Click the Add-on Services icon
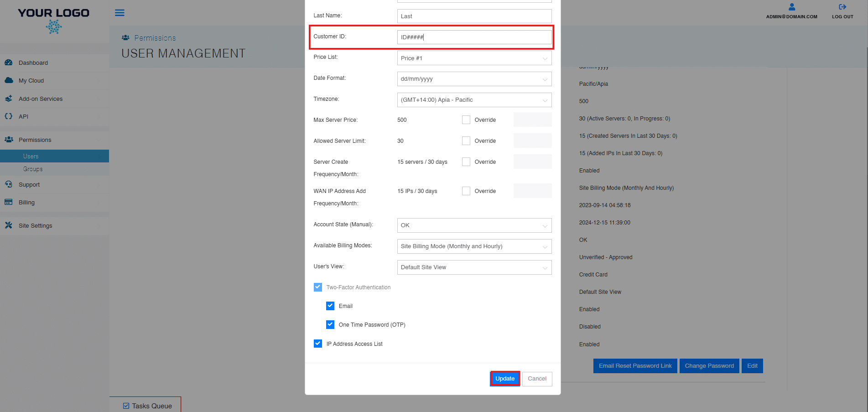 (9, 99)
